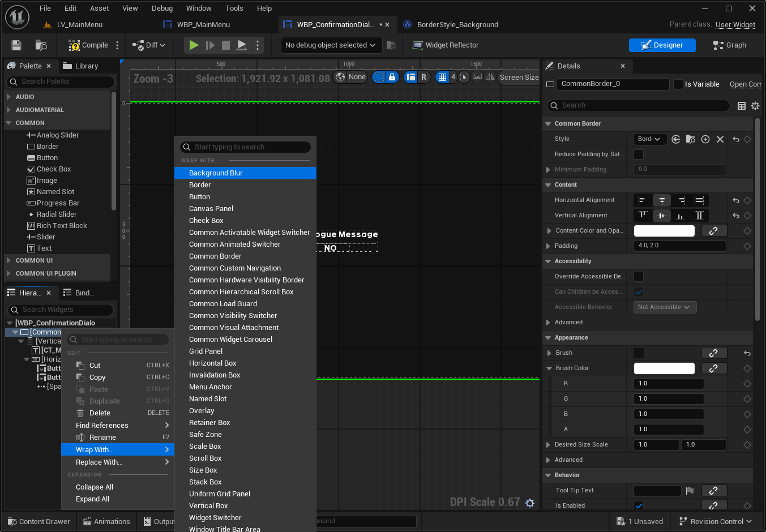Align content to top vertically
Screen dimensions: 766x532
click(643, 216)
